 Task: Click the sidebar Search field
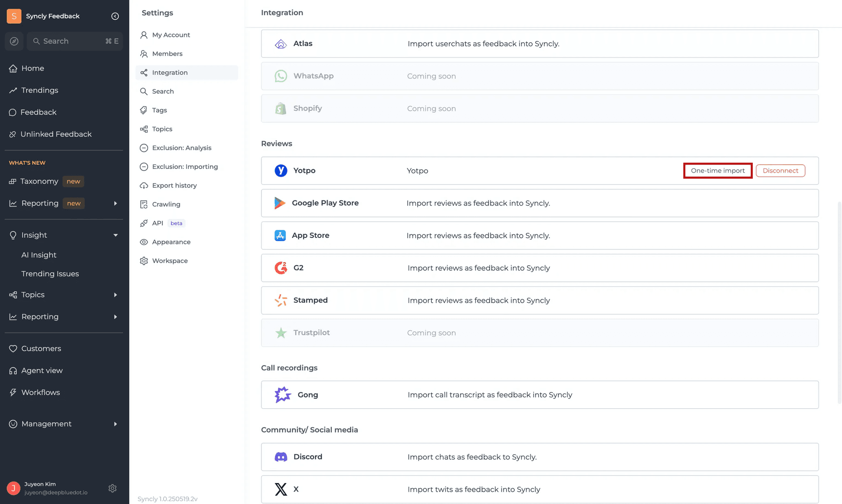[x=75, y=41]
